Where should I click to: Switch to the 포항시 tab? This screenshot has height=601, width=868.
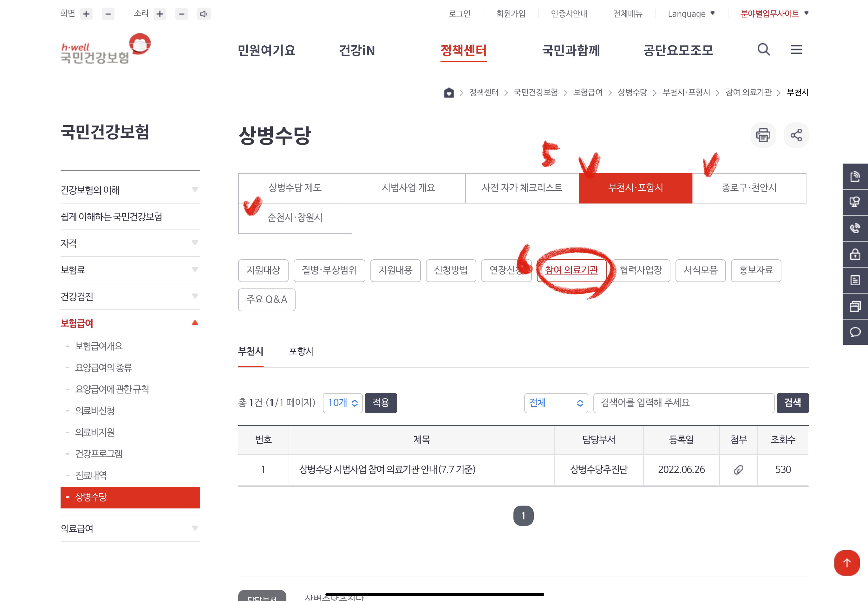point(301,351)
